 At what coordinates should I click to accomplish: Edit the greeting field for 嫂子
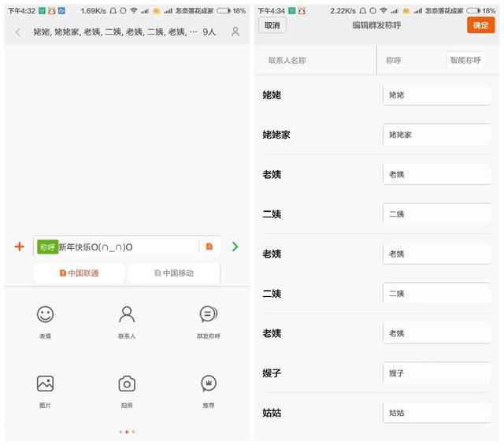[436, 373]
